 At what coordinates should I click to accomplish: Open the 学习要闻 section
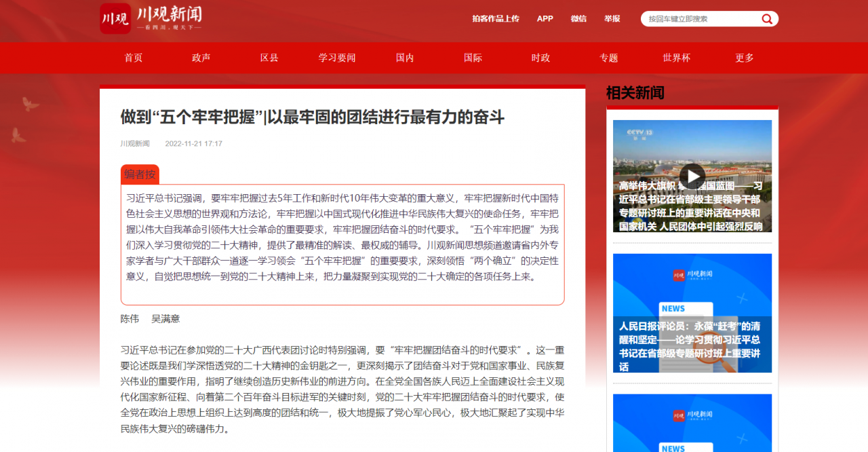click(337, 58)
